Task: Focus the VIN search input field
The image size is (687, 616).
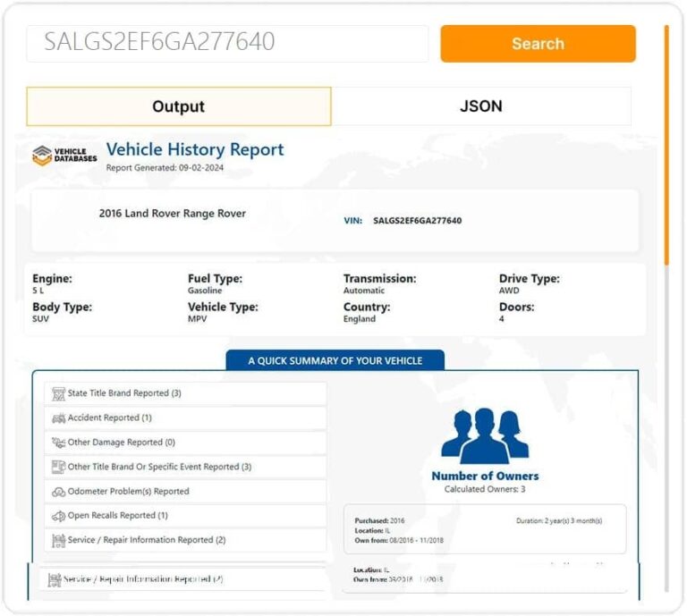Action: coord(227,43)
